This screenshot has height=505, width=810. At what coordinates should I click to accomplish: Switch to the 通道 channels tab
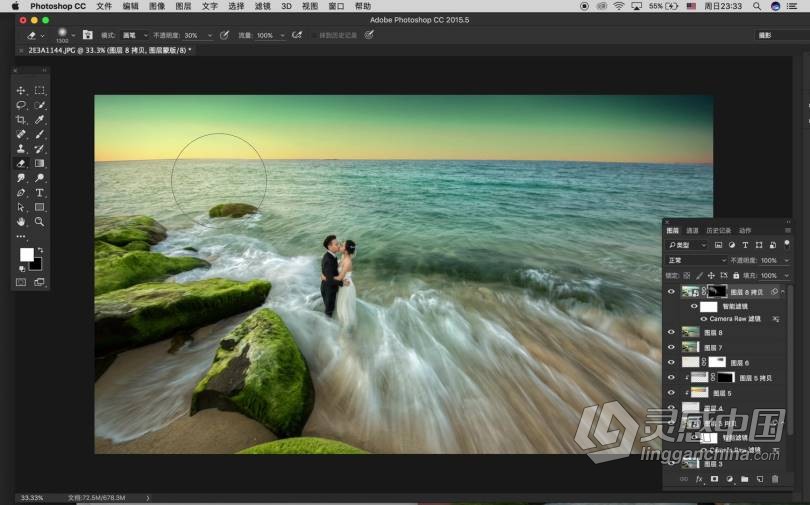[692, 230]
